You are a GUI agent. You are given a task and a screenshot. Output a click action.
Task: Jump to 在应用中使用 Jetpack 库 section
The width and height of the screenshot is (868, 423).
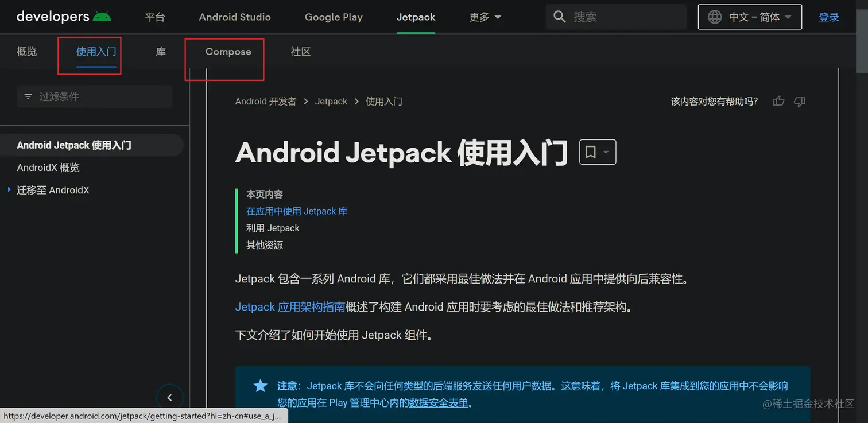[x=297, y=211]
